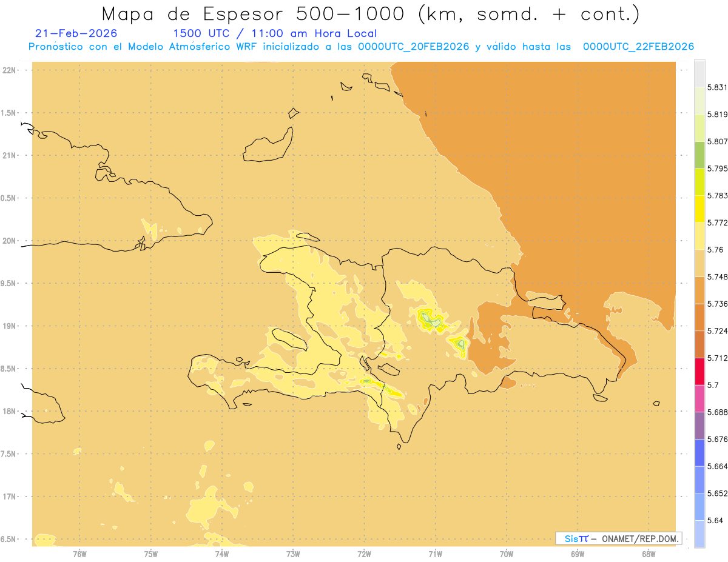Click the 17N latitude label
Viewport: 728px width, 562px height.
coord(10,497)
